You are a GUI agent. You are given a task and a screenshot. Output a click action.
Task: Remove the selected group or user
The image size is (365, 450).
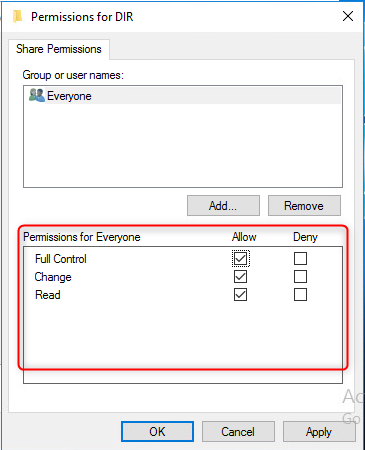[x=304, y=206]
